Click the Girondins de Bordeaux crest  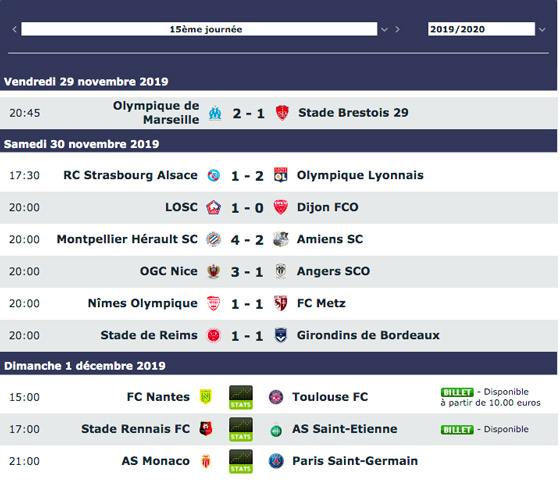point(281,335)
